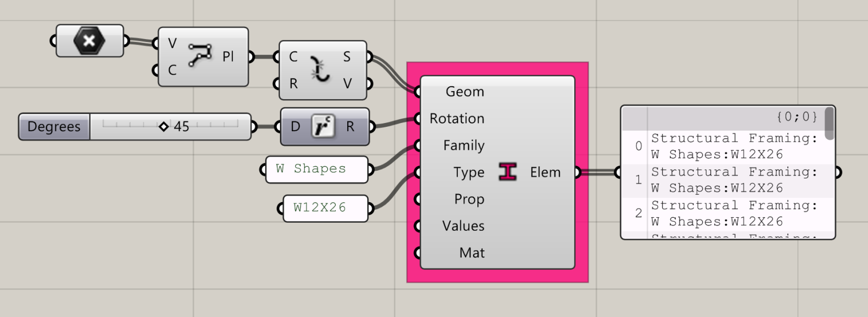Click the Mat input grip

(x=417, y=253)
